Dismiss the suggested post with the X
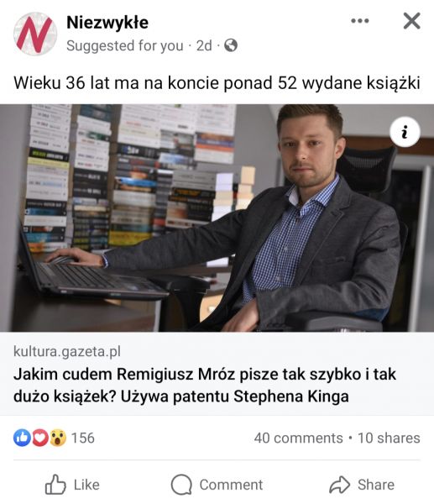Screen dimensions: 434x504 click(x=411, y=21)
